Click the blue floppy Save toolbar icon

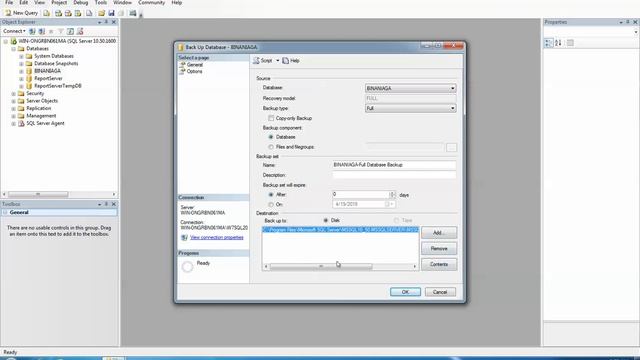[111, 13]
